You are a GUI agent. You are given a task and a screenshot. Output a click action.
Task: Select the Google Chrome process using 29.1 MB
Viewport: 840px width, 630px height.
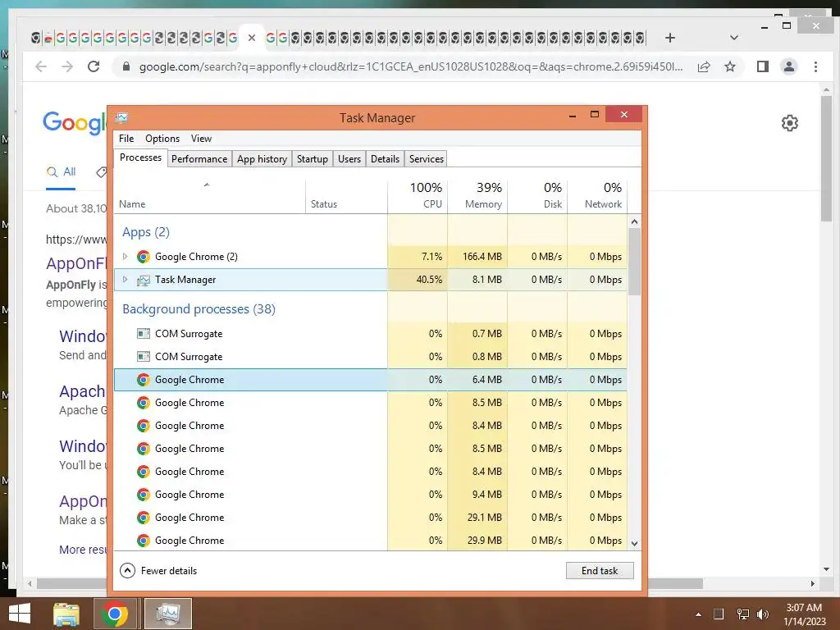pyautogui.click(x=371, y=518)
